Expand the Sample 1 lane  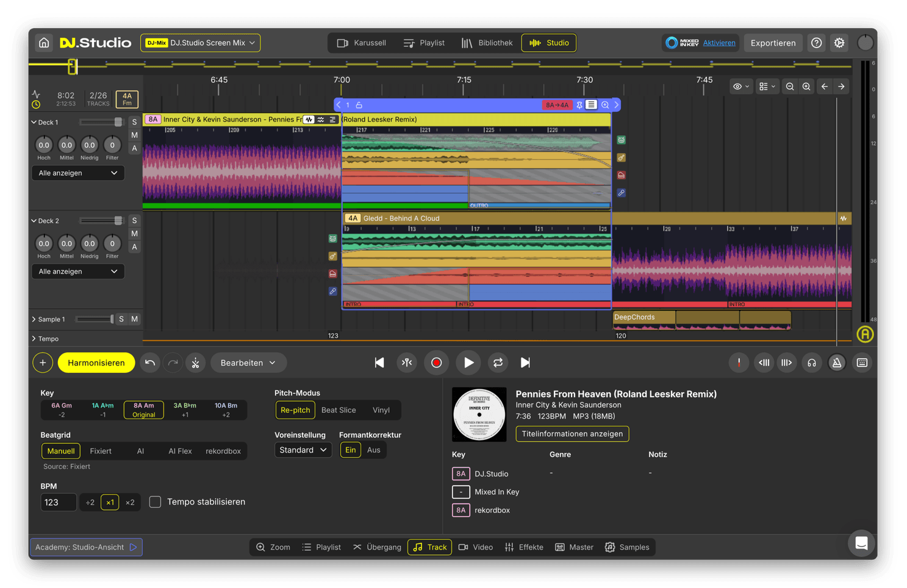(x=34, y=319)
